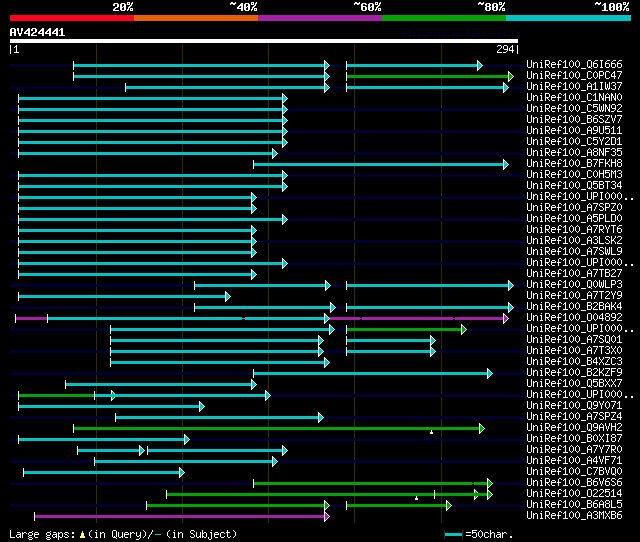Click the AV424441 query name
The height and width of the screenshot is (542, 640).
pyautogui.click(x=37, y=32)
